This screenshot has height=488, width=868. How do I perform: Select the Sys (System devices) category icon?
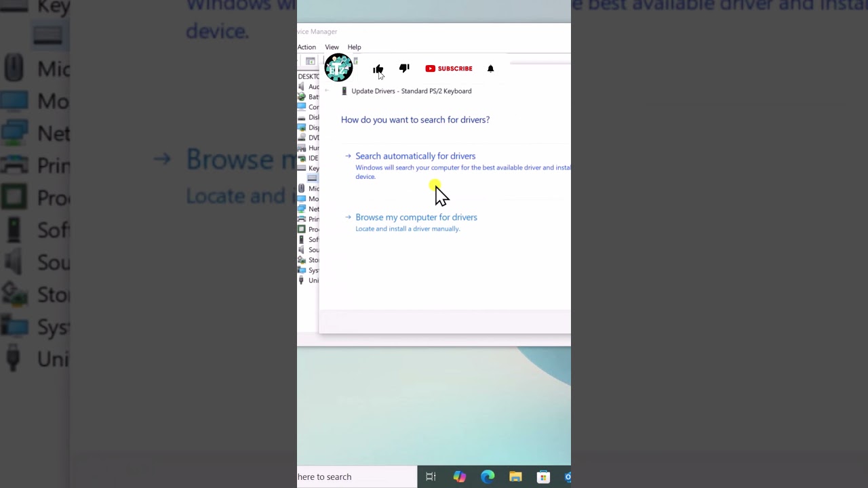click(x=301, y=270)
